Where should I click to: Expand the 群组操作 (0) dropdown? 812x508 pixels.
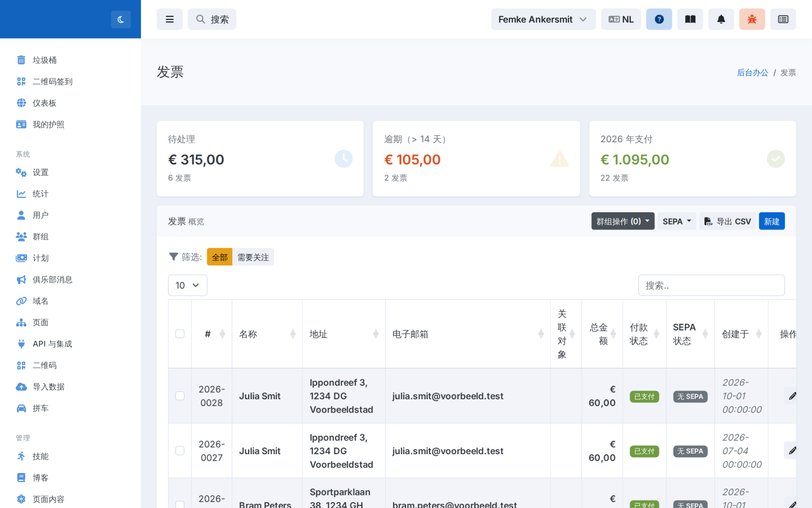click(623, 221)
